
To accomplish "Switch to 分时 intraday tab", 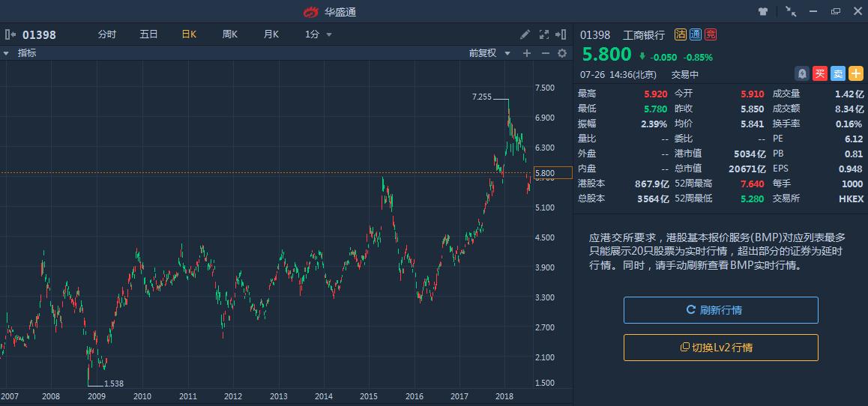I will (x=107, y=34).
